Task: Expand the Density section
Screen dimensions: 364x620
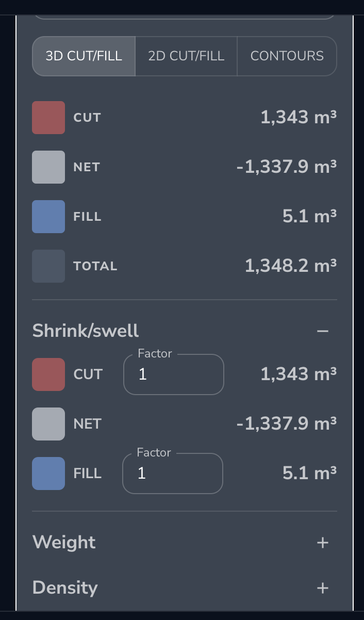Action: (323, 587)
